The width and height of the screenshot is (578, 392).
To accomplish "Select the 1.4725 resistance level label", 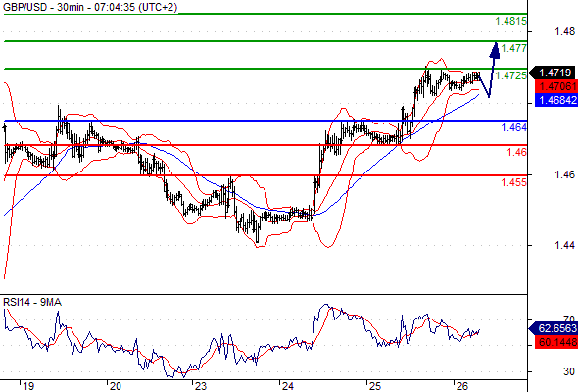I will pos(510,75).
